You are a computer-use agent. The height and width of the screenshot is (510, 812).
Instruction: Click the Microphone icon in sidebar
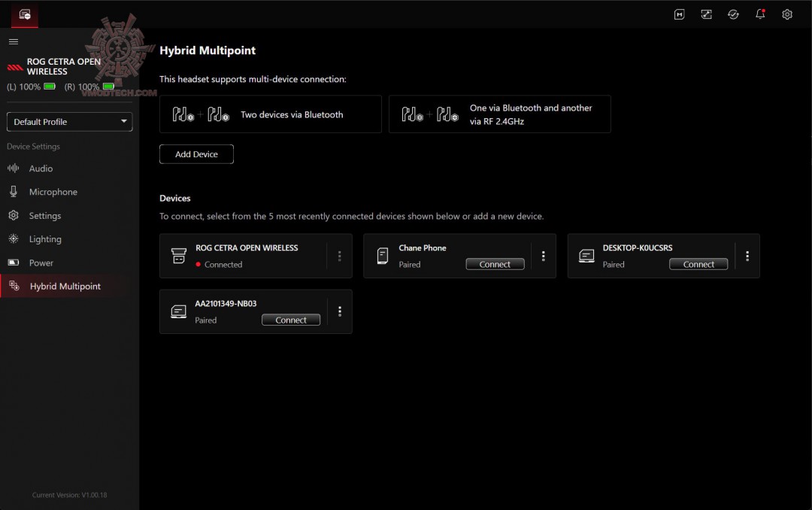tap(14, 192)
